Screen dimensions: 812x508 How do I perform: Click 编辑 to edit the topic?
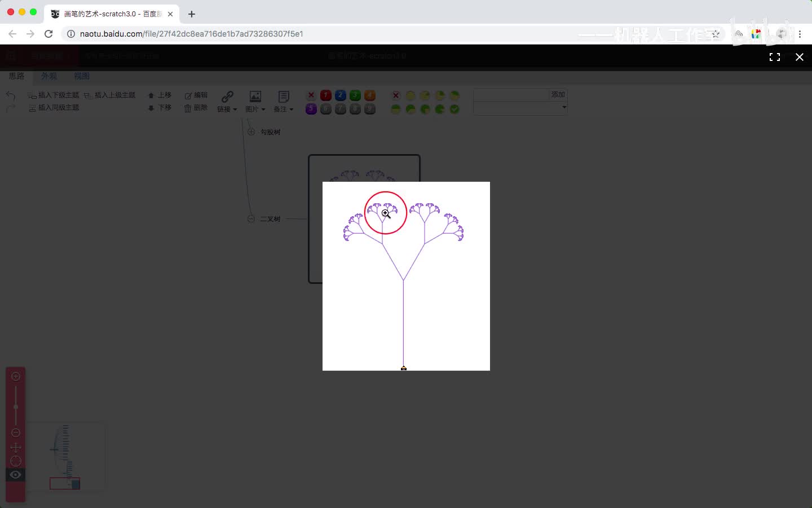[x=196, y=95]
